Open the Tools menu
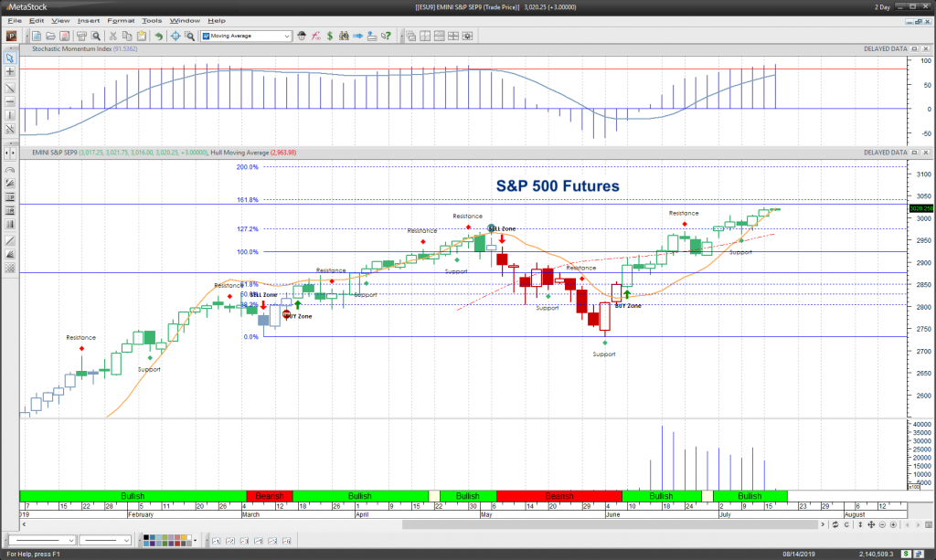The image size is (936, 560). [152, 20]
